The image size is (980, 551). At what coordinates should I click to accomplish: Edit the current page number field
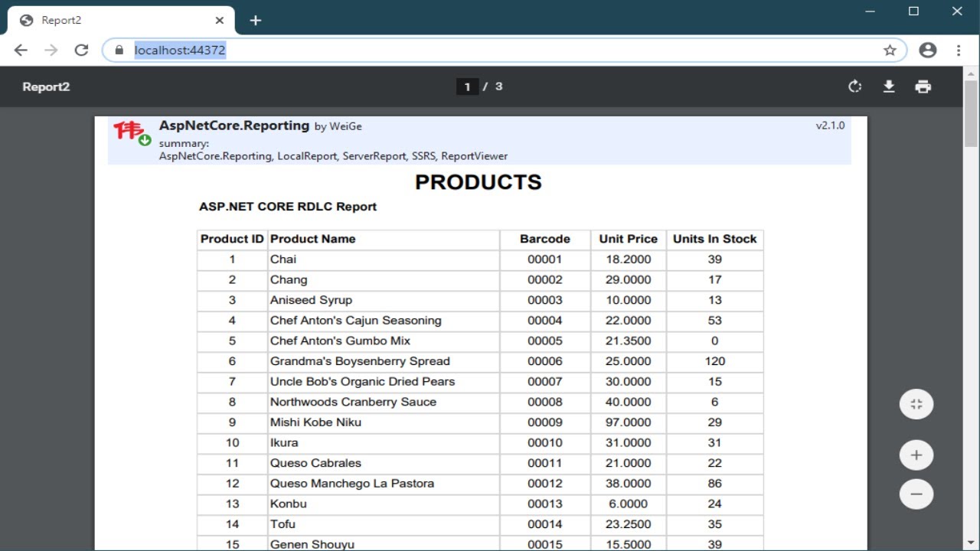tap(467, 87)
